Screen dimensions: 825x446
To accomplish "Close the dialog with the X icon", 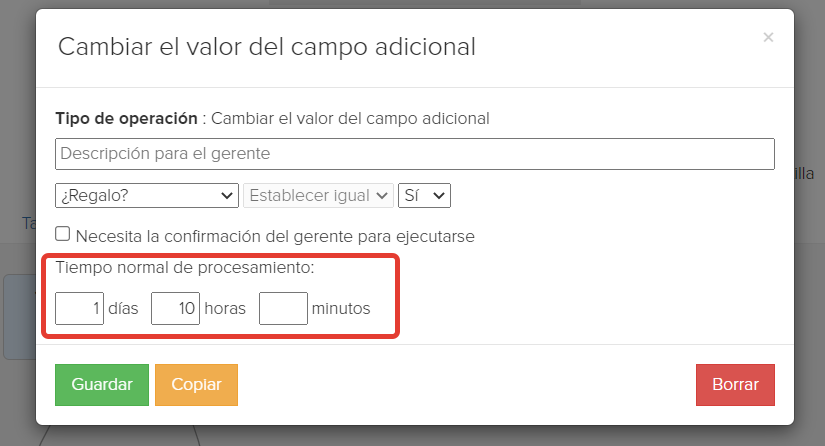I will pyautogui.click(x=768, y=37).
